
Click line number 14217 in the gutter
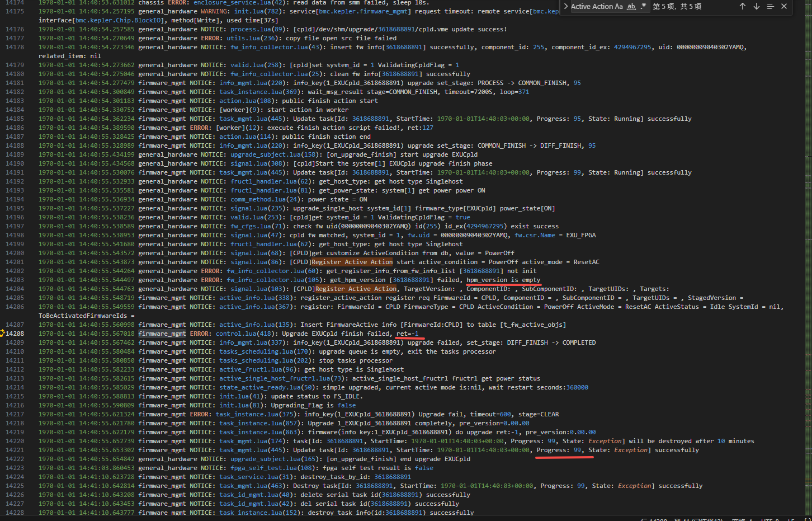tap(15, 414)
